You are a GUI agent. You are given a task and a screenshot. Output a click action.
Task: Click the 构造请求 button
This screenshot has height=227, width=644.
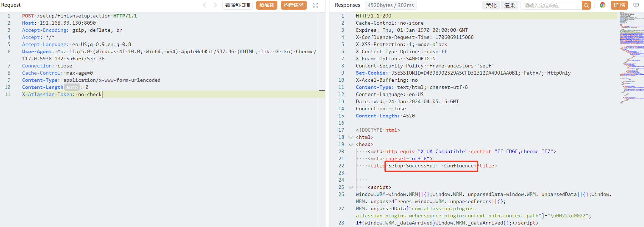click(x=293, y=5)
